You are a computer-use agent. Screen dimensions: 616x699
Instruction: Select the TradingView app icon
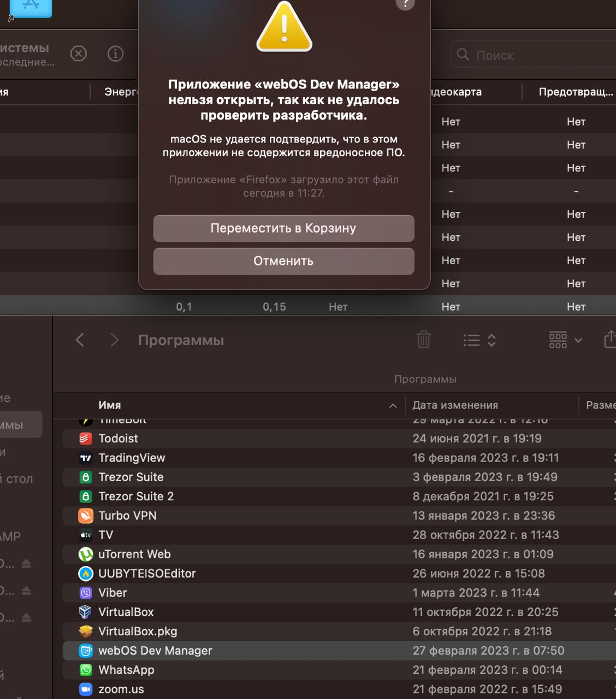tap(86, 458)
